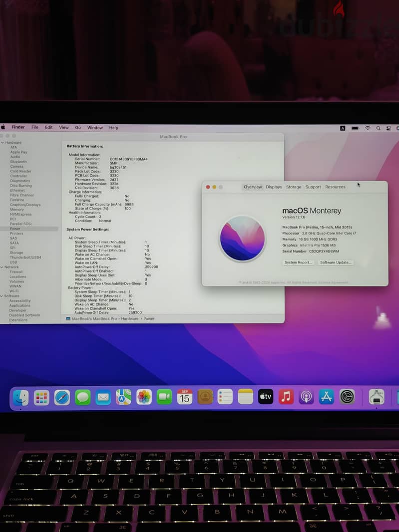Select Bluetooth in Hardware list
399x532 pixels.
(x=18, y=162)
